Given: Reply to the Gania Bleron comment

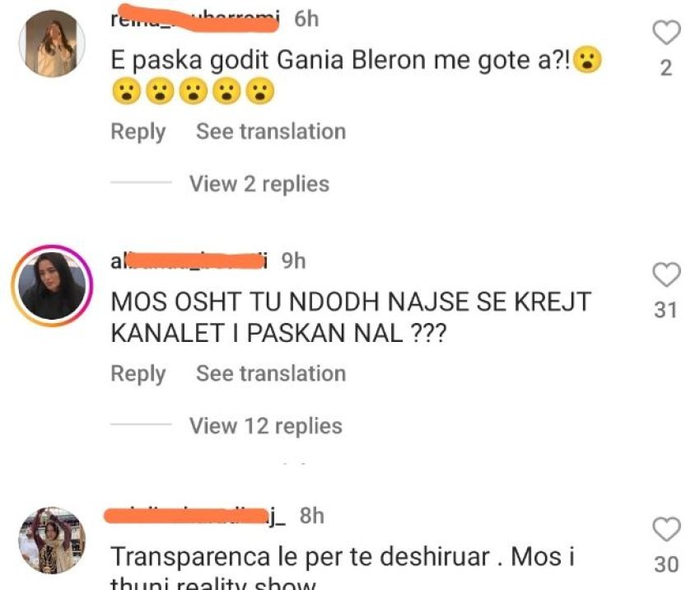Looking at the screenshot, I should [x=138, y=132].
